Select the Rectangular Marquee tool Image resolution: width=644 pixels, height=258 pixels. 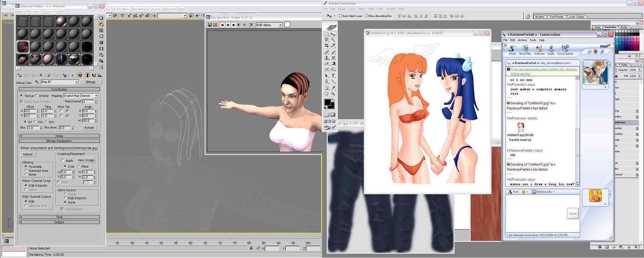[327, 35]
